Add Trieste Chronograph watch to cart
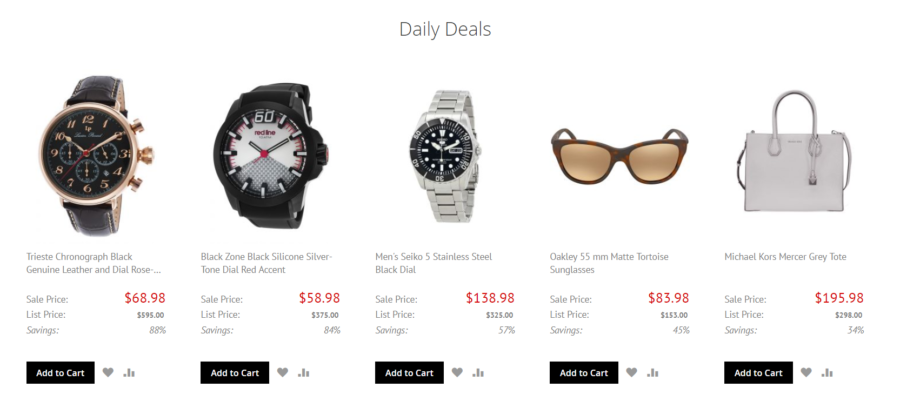 pyautogui.click(x=60, y=372)
